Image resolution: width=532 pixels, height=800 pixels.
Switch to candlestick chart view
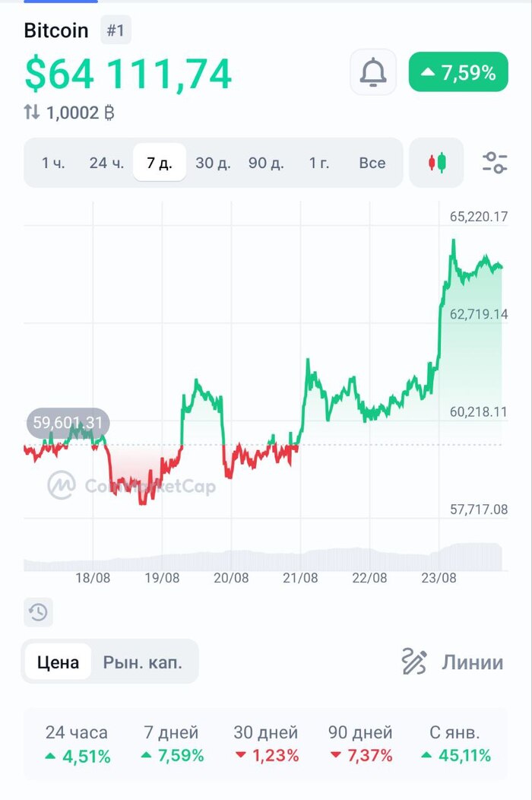tap(436, 162)
